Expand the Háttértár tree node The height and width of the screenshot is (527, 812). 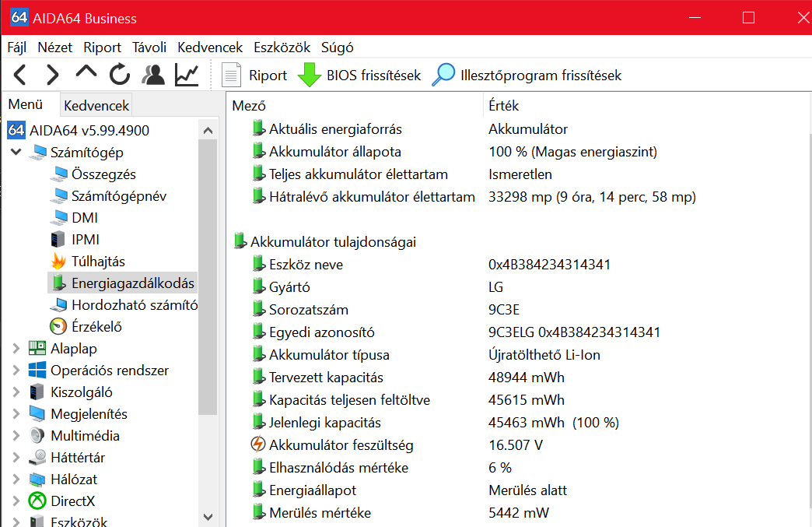(x=16, y=457)
